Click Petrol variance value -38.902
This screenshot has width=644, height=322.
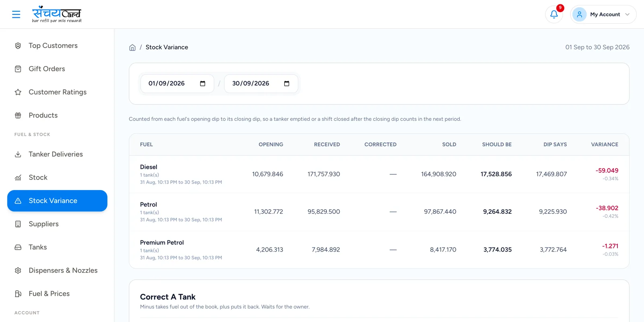click(x=607, y=208)
